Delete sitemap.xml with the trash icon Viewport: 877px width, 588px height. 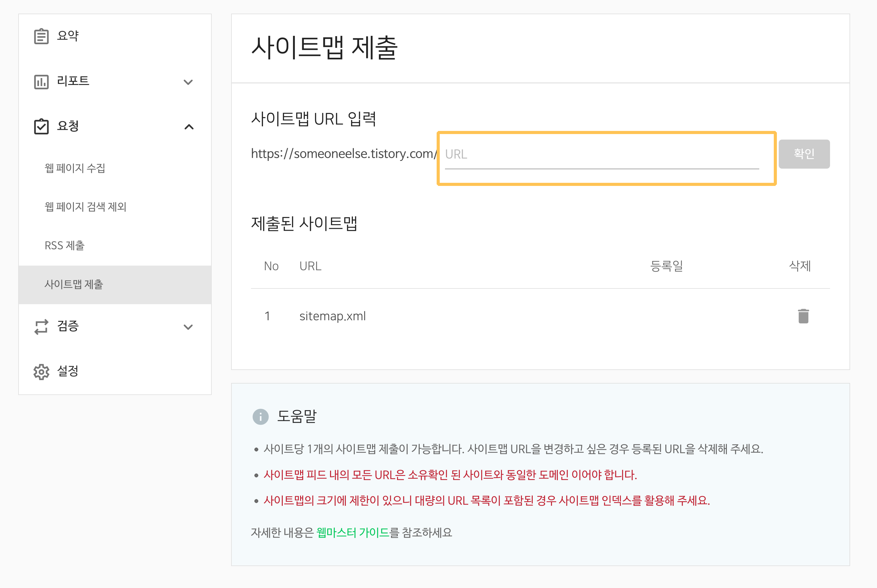click(803, 316)
